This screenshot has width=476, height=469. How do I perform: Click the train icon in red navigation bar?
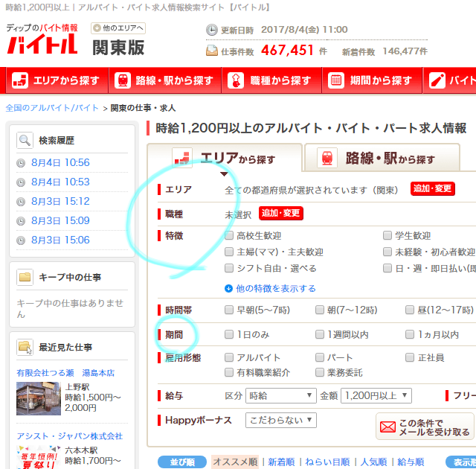point(123,80)
